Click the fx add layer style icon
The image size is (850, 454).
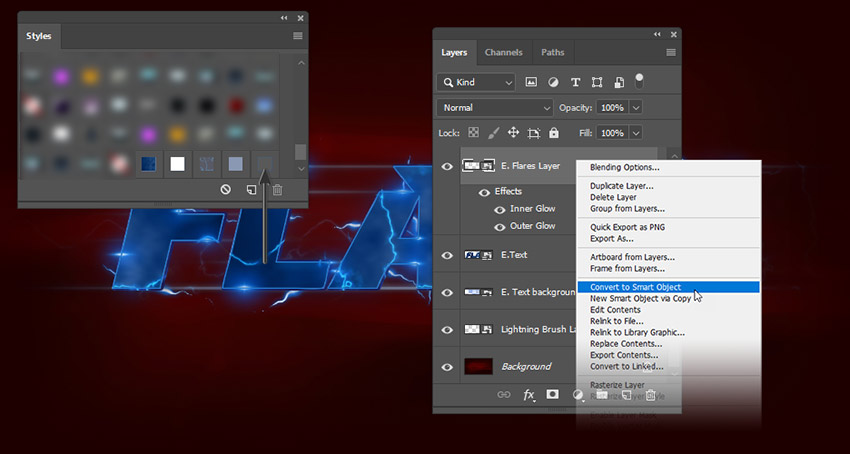click(529, 395)
